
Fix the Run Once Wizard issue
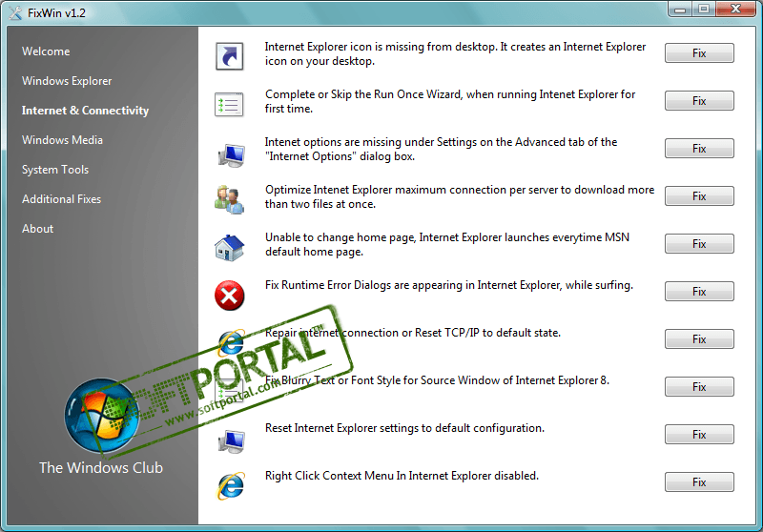(x=699, y=101)
